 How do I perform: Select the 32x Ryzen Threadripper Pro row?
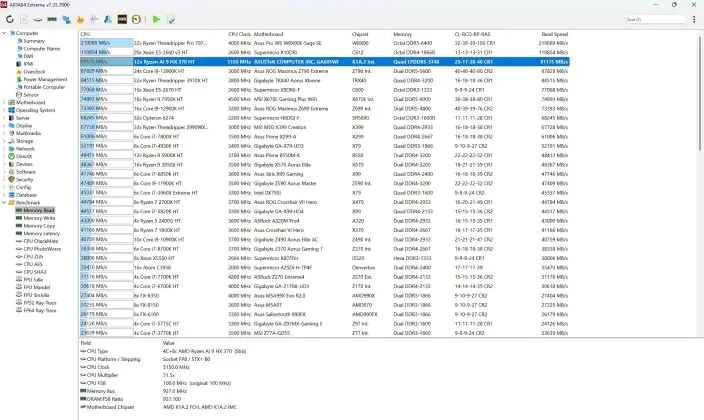pos(325,43)
